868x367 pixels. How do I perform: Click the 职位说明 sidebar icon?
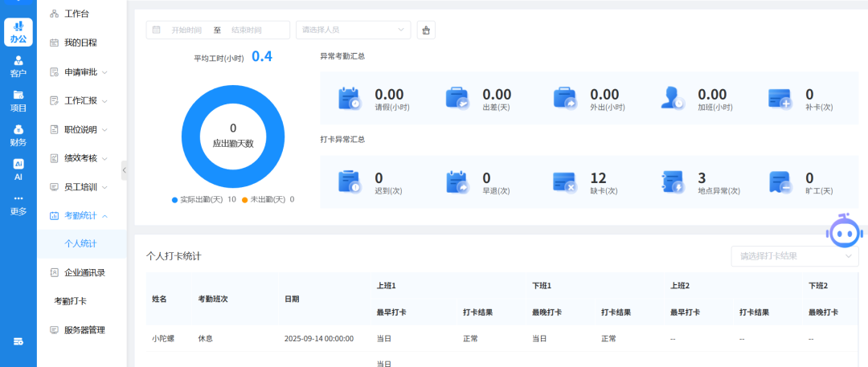coord(55,129)
